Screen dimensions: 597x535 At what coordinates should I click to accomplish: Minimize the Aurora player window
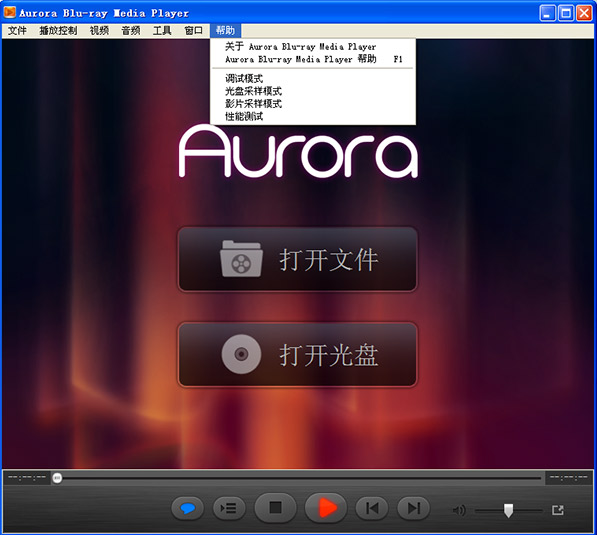pos(548,13)
